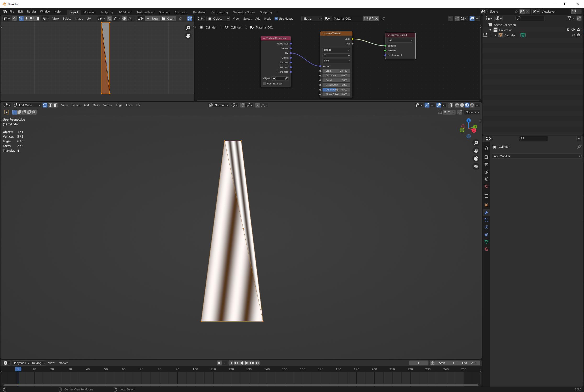The width and height of the screenshot is (584, 392).
Task: Click fake user shield icon for Material.001
Action: (x=366, y=19)
